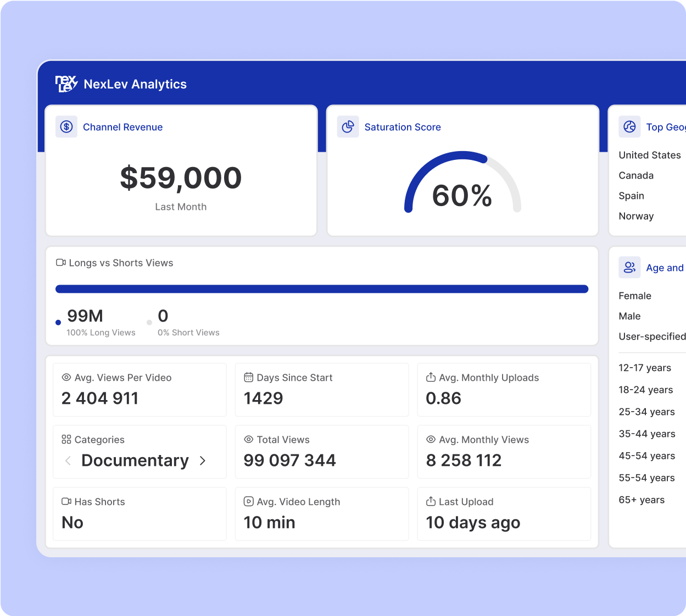
Task: Select the Longs vs Shorts camera icon
Action: click(x=60, y=263)
